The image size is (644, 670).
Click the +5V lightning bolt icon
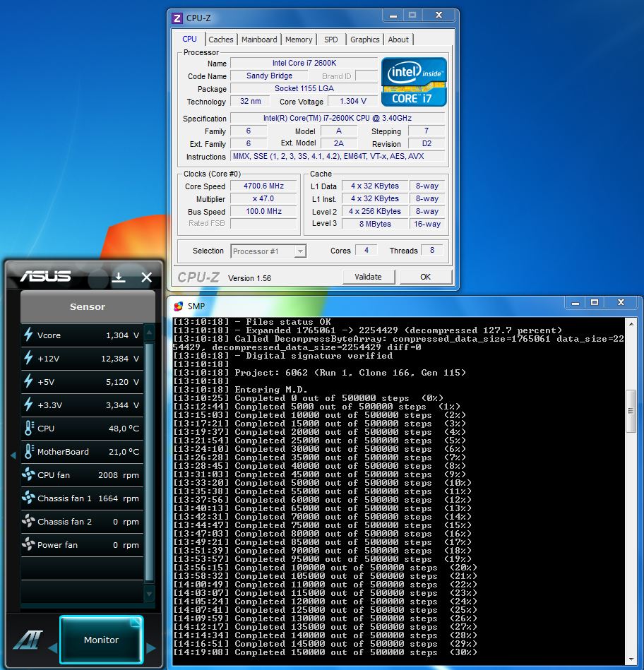(x=29, y=381)
